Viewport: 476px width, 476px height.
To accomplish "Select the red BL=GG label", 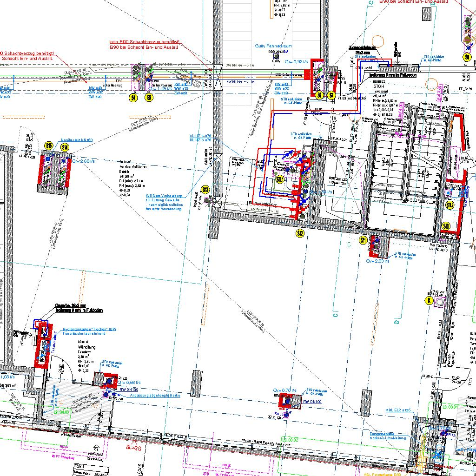I will 133,449.
